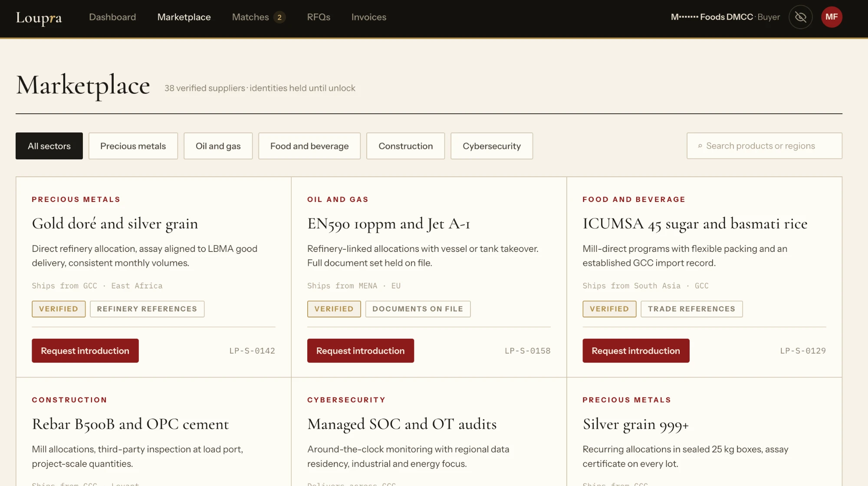Click listing ID LP-S-0158
868x486 pixels.
(527, 350)
